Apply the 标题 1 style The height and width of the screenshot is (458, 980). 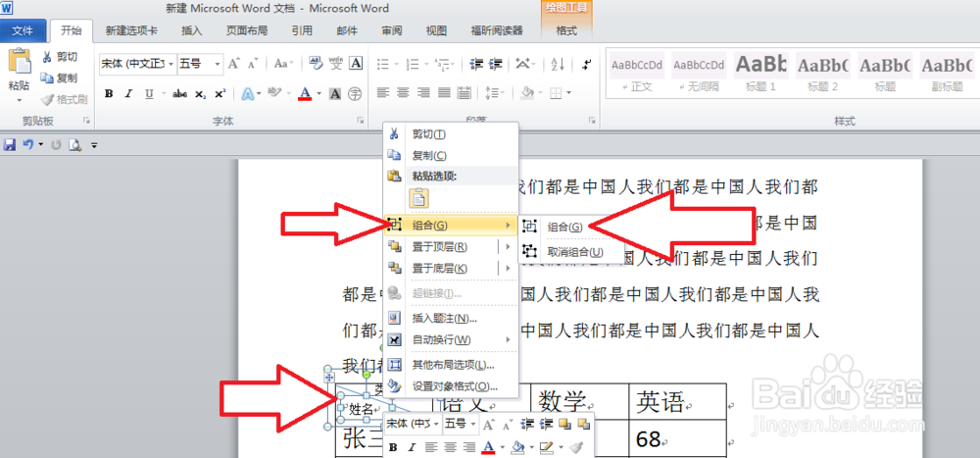click(760, 73)
